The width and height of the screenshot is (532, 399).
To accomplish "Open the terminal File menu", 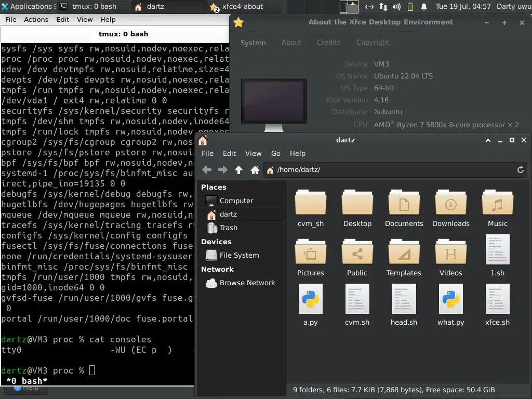I will pyautogui.click(x=10, y=20).
